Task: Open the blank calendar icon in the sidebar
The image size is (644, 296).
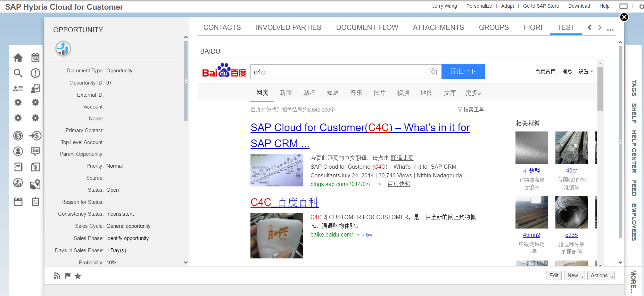Action: (x=18, y=202)
